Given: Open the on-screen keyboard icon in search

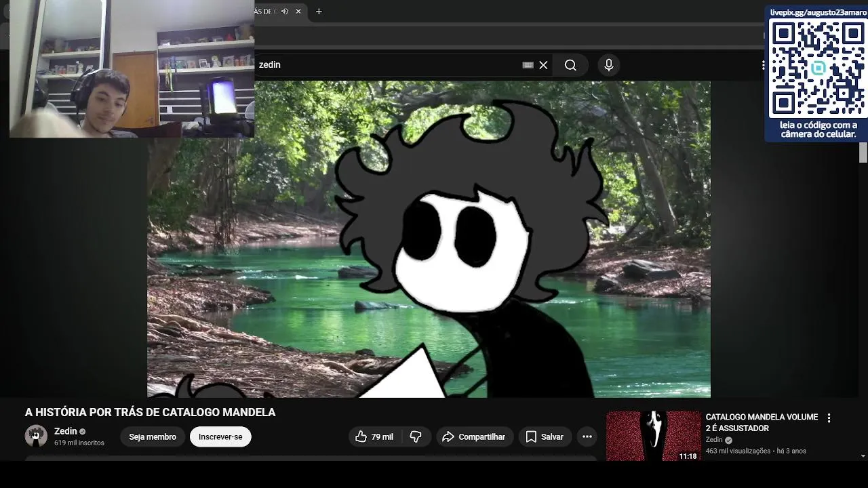Looking at the screenshot, I should (528, 65).
